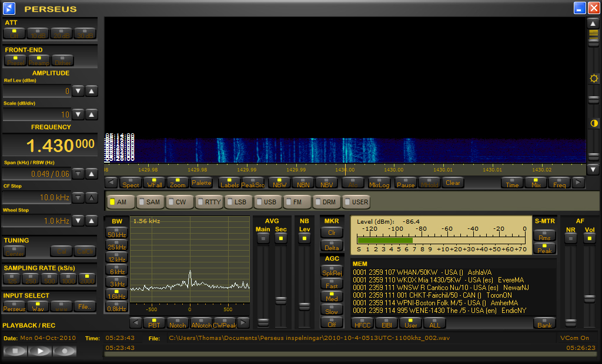
Task: Increase the Ref Lev value
Action: (x=91, y=91)
